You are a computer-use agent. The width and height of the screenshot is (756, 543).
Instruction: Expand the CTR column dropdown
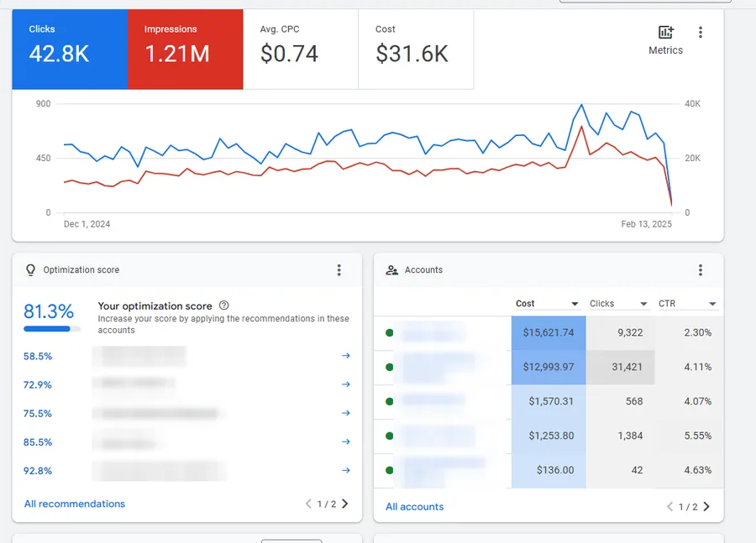(712, 304)
